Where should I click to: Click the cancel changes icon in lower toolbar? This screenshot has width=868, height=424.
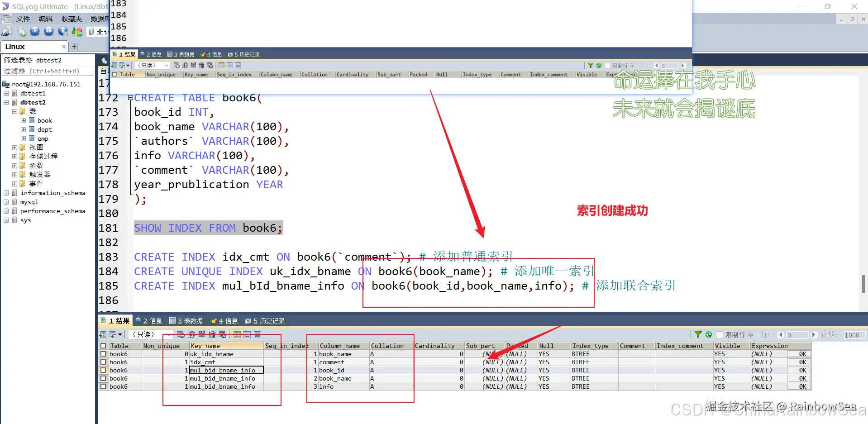tap(223, 334)
